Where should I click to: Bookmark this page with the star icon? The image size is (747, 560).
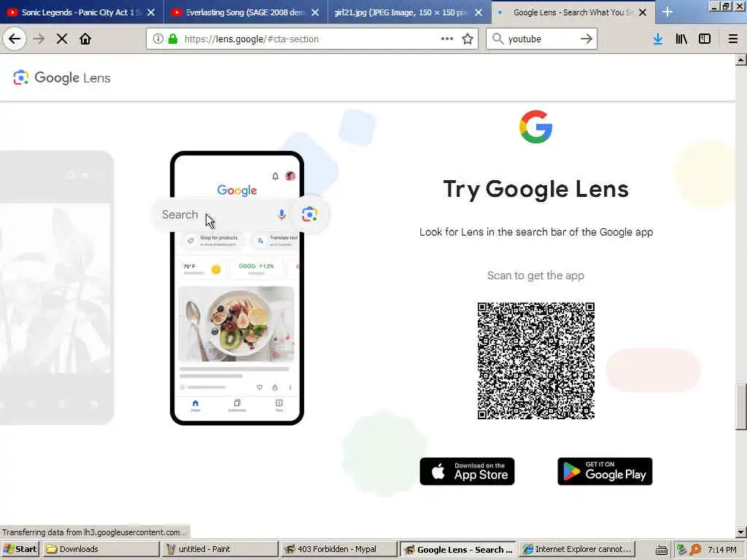click(x=468, y=39)
